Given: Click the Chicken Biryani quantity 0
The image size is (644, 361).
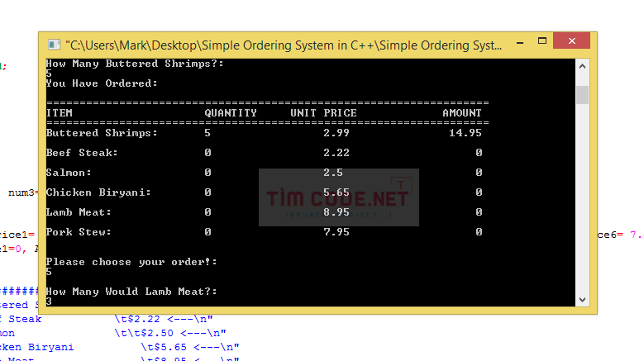Looking at the screenshot, I should click(208, 192).
